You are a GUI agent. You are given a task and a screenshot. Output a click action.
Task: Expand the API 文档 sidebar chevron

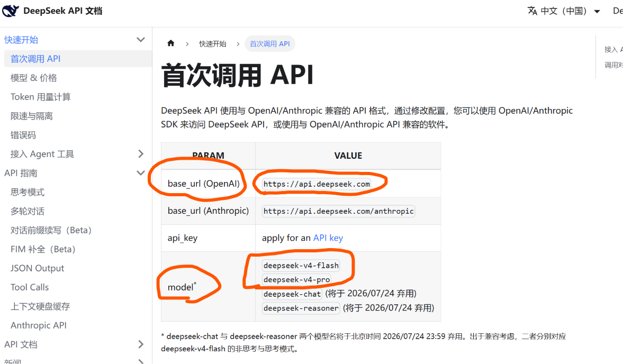pyautogui.click(x=141, y=344)
